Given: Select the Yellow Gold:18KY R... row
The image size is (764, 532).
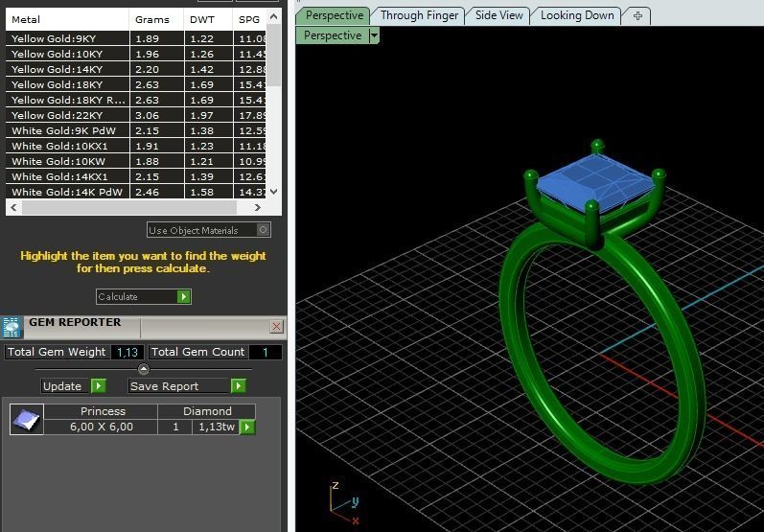Looking at the screenshot, I should tap(136, 100).
